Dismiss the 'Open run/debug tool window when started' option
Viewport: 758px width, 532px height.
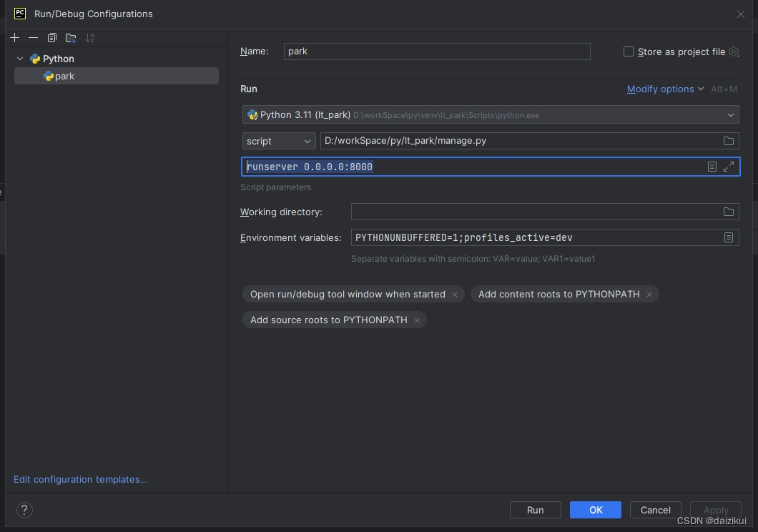pyautogui.click(x=456, y=294)
